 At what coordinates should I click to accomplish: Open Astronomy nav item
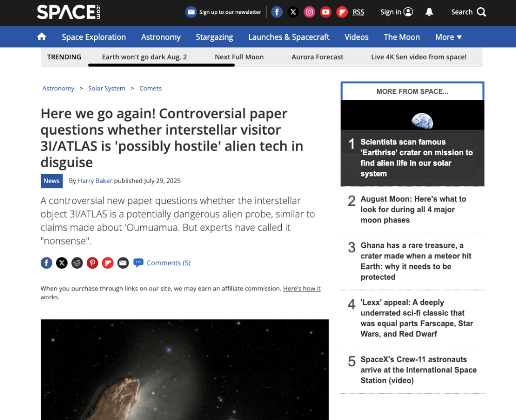pyautogui.click(x=161, y=37)
